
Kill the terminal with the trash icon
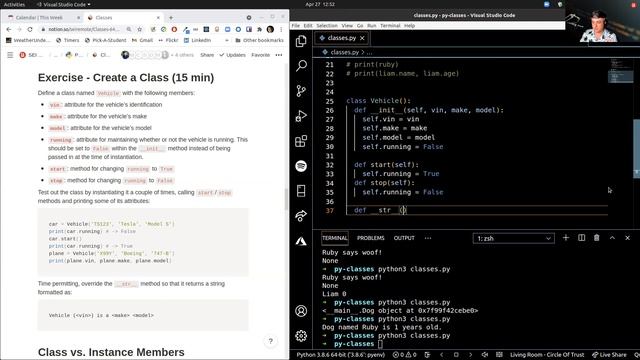(597, 238)
